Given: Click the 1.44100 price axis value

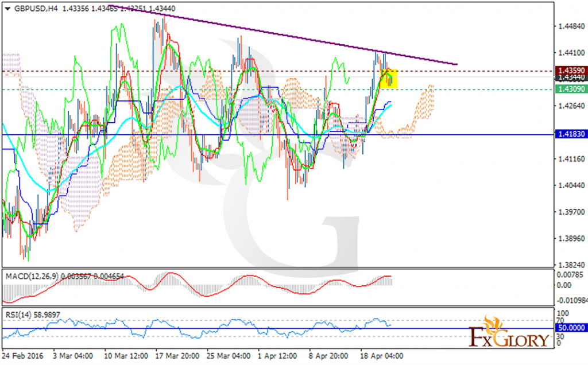Looking at the screenshot, I should click(x=571, y=53).
